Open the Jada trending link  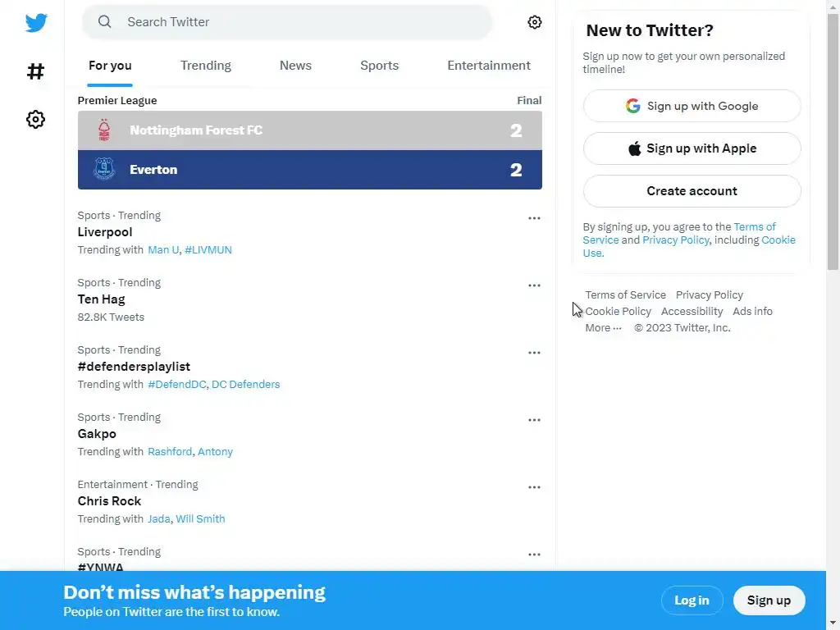158,518
